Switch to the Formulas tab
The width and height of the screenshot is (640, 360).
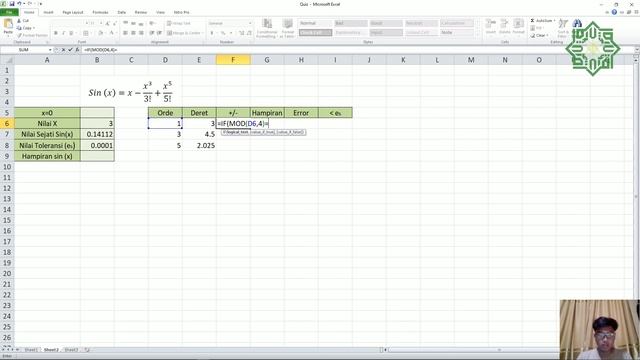(x=100, y=12)
